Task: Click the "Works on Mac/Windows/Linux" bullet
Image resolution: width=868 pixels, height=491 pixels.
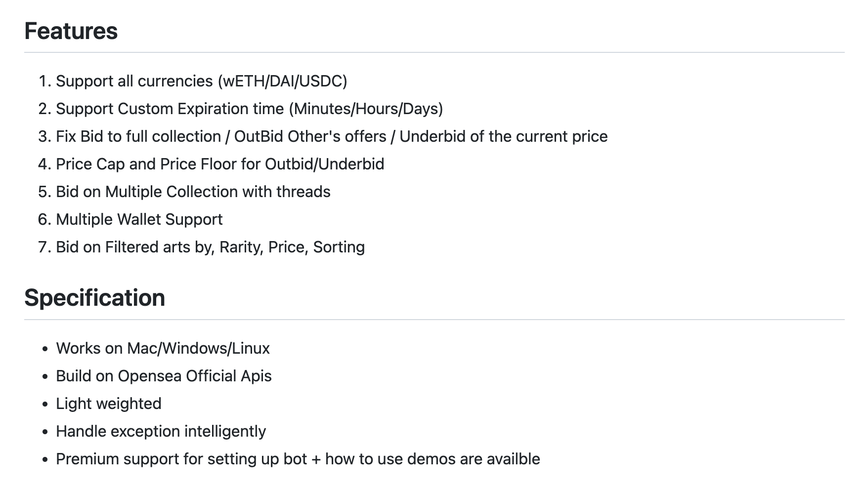Action: click(163, 348)
